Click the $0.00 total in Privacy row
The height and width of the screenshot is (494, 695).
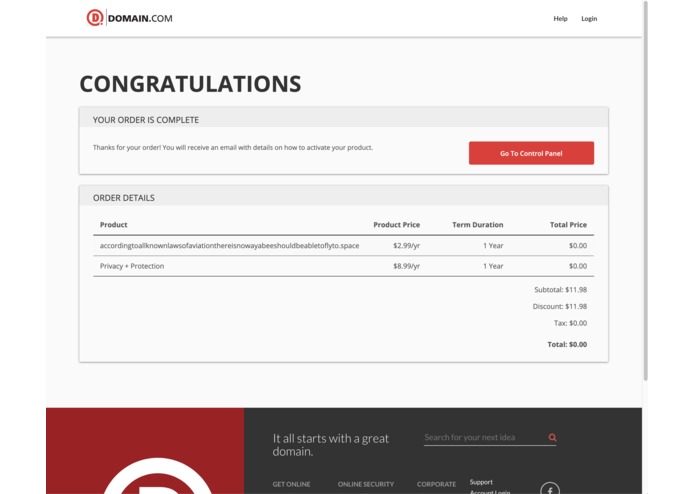tap(578, 266)
